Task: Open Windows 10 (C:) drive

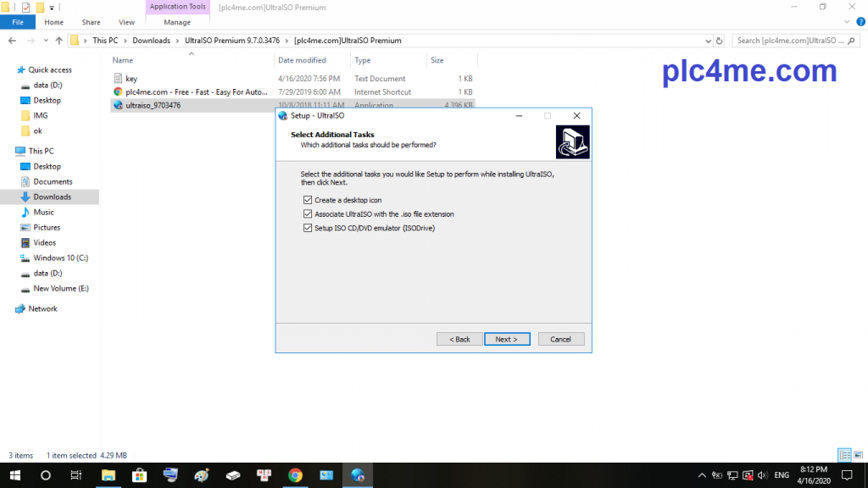Action: [60, 258]
